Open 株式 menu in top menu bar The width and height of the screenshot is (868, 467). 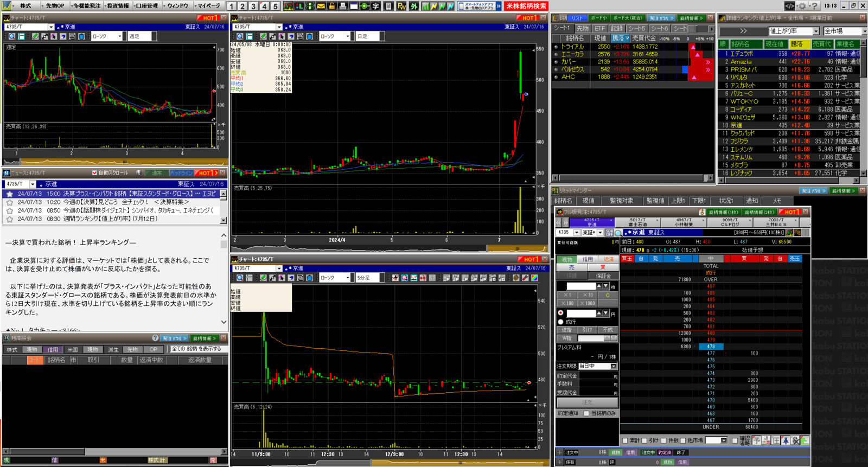click(25, 6)
